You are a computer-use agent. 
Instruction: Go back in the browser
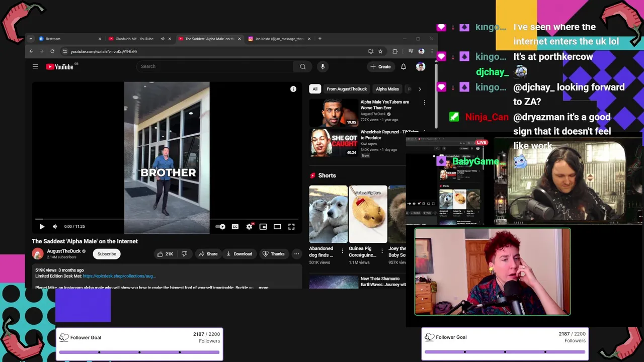click(x=31, y=51)
